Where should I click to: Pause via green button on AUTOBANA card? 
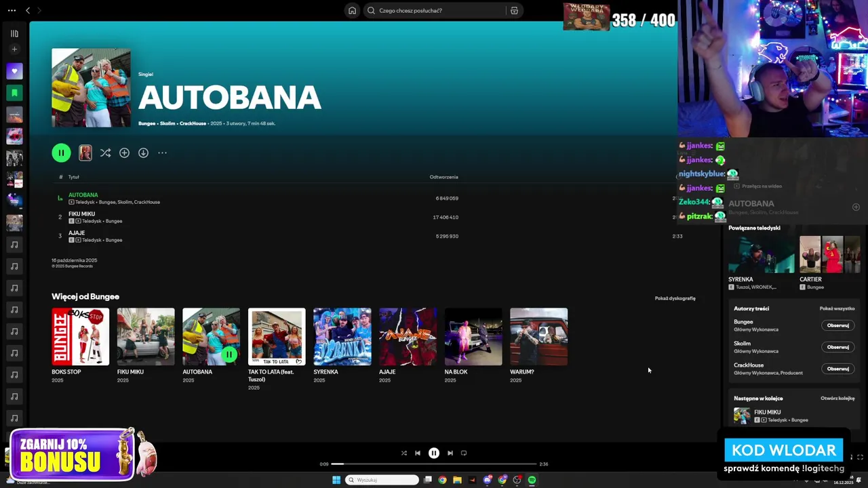coord(229,354)
